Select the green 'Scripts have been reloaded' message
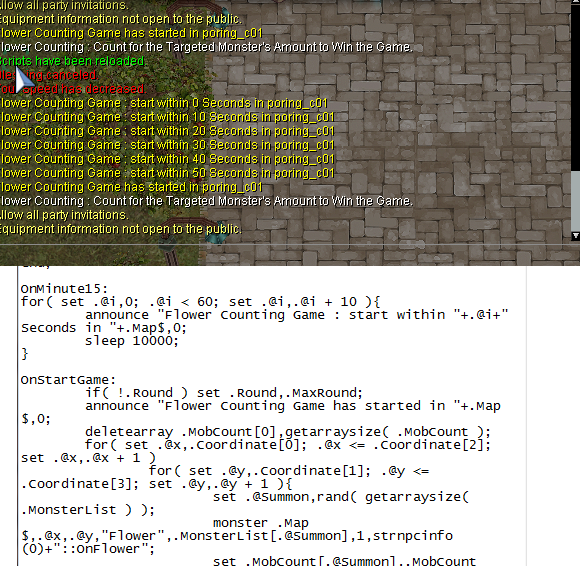This screenshot has height=566, width=585. 72,61
